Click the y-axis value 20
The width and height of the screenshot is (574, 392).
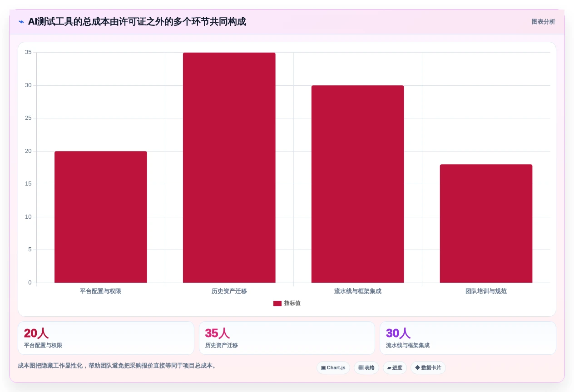coord(28,151)
